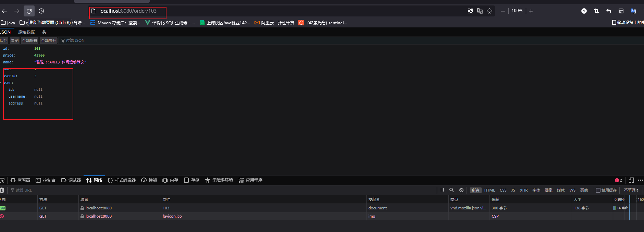Toggle the XHR request filter
This screenshot has width=644, height=232.
click(x=523, y=190)
